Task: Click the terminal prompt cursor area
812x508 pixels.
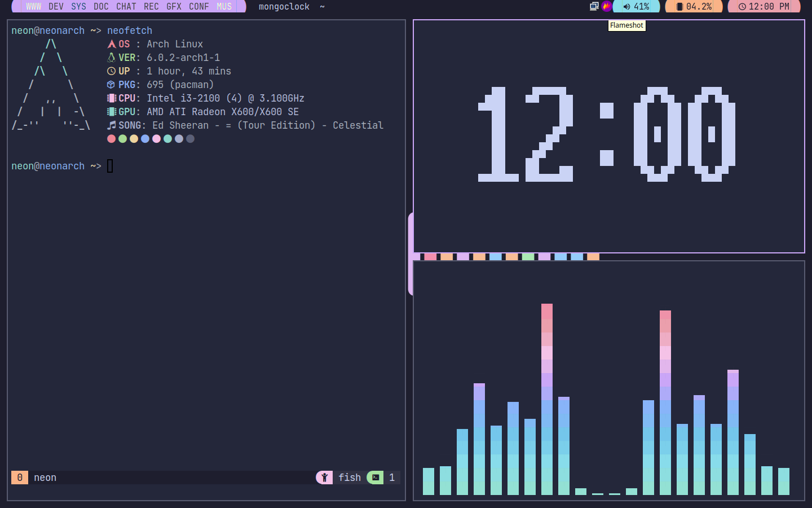Action: click(x=109, y=165)
